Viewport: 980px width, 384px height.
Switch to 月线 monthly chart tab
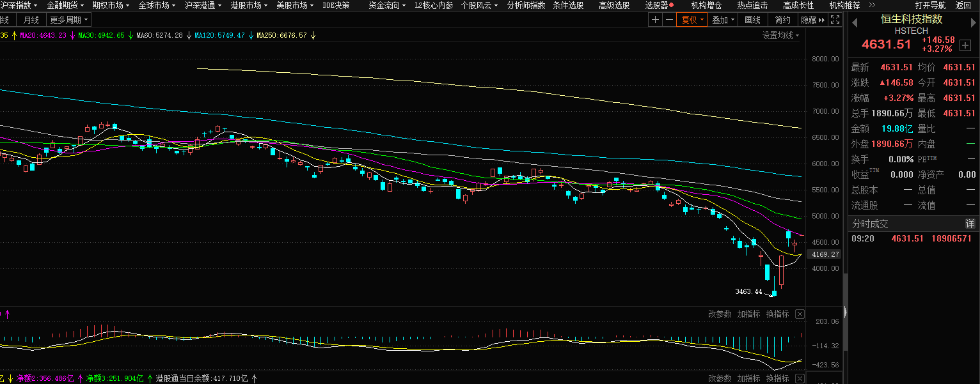click(30, 20)
